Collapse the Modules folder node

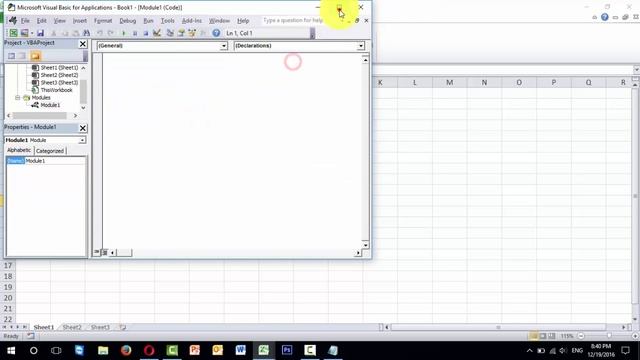tap(18, 98)
